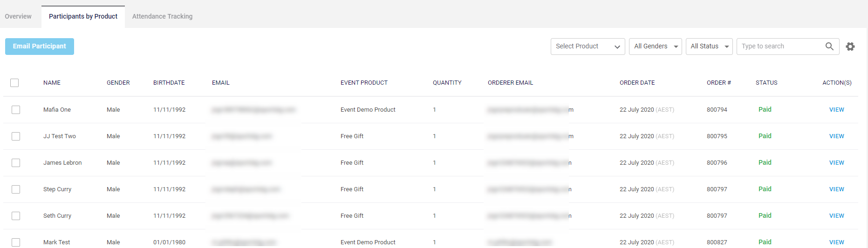Check the Seth Curry row checkbox
Screen dimensions: 868x248
(16, 216)
